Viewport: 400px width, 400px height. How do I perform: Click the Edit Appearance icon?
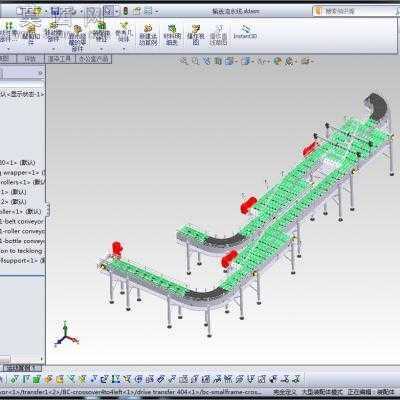coord(278,61)
